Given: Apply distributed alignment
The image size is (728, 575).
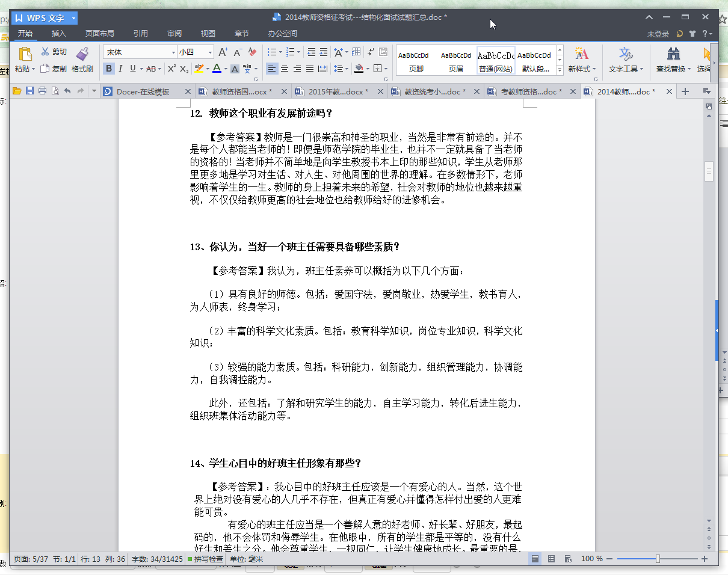Looking at the screenshot, I should [x=322, y=69].
